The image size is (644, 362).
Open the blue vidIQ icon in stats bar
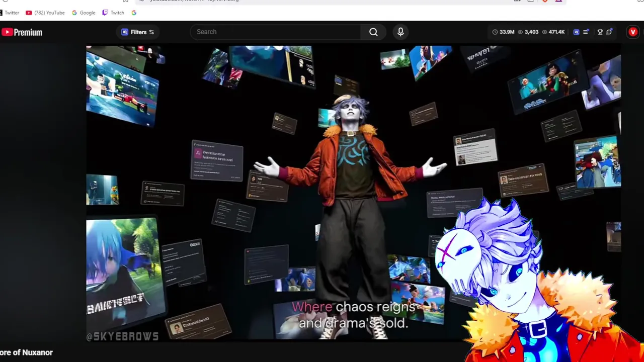coord(577,32)
